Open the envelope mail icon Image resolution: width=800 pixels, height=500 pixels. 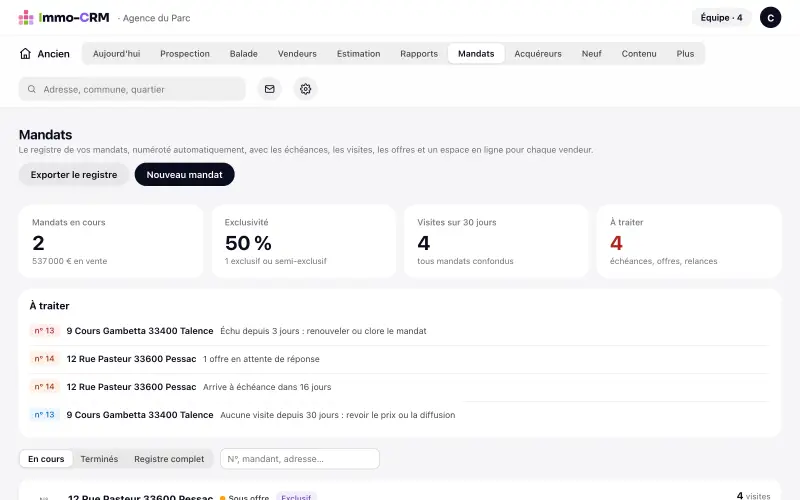pyautogui.click(x=269, y=89)
